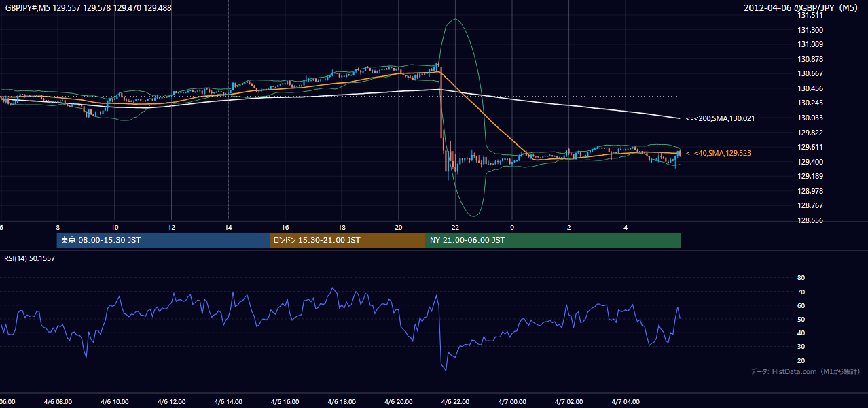Click the RSI axis value 50

(801, 319)
